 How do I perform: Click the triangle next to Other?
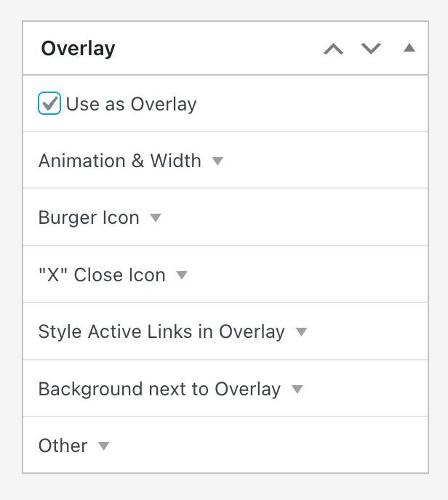(x=104, y=445)
